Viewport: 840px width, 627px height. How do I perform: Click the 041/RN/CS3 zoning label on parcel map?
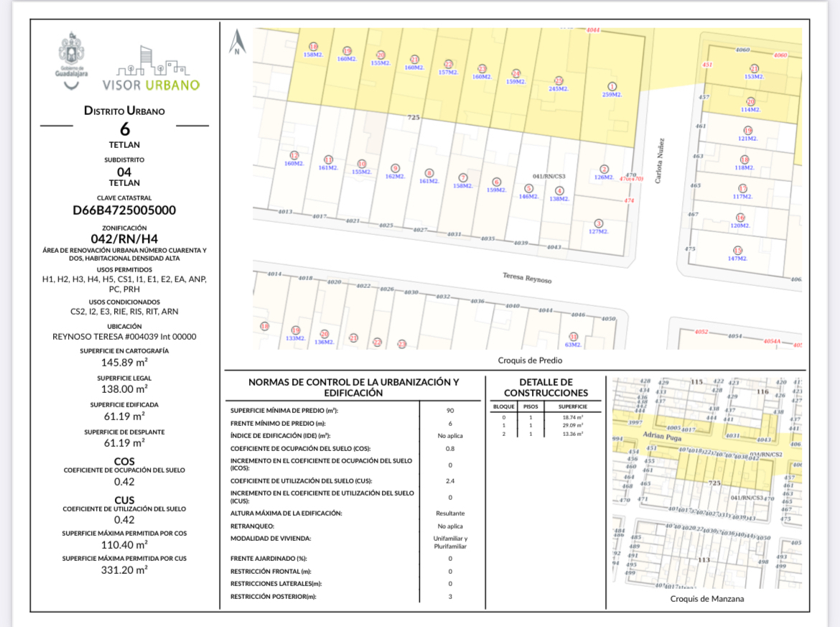549,176
